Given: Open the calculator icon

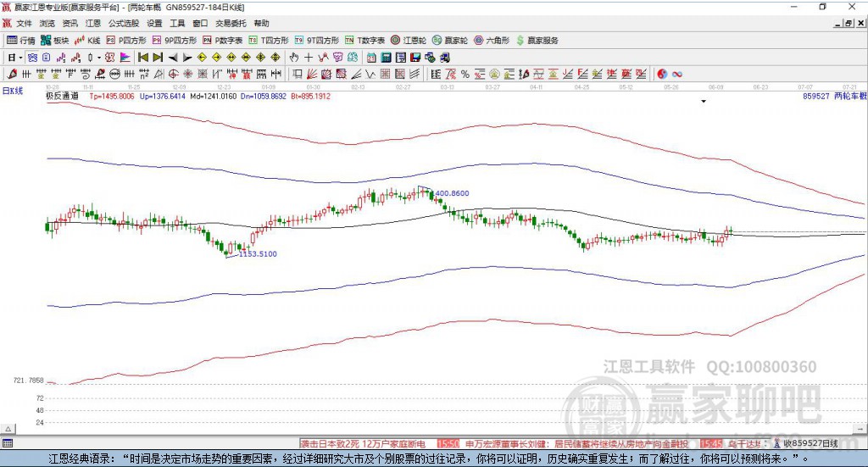Looking at the screenshot, I should pyautogui.click(x=386, y=58).
